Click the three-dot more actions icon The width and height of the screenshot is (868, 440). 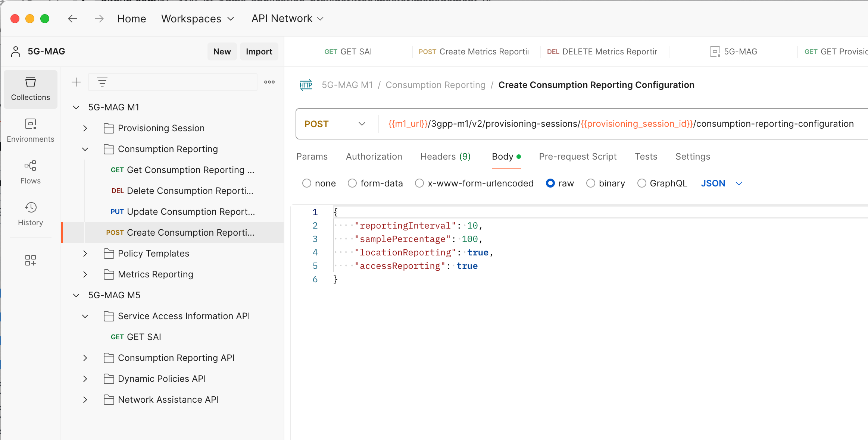tap(269, 82)
